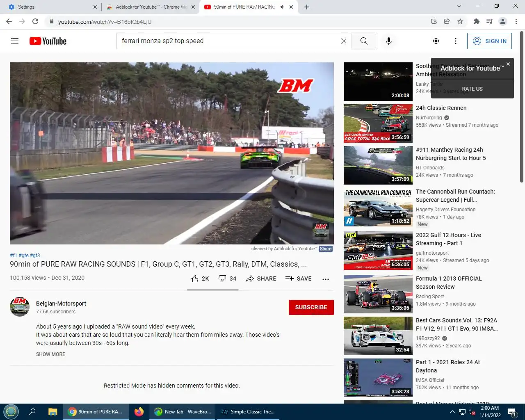
Task: Open Simple Classic Theme taskbar item
Action: 247,411
